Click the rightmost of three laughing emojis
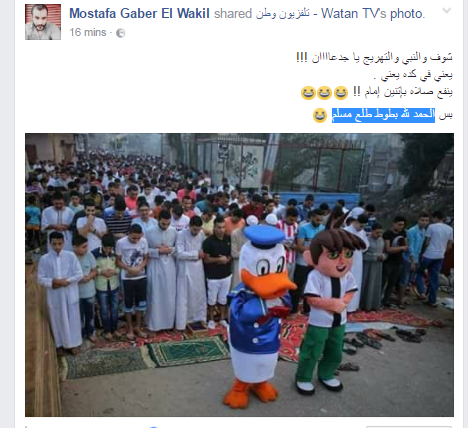 click(x=341, y=92)
